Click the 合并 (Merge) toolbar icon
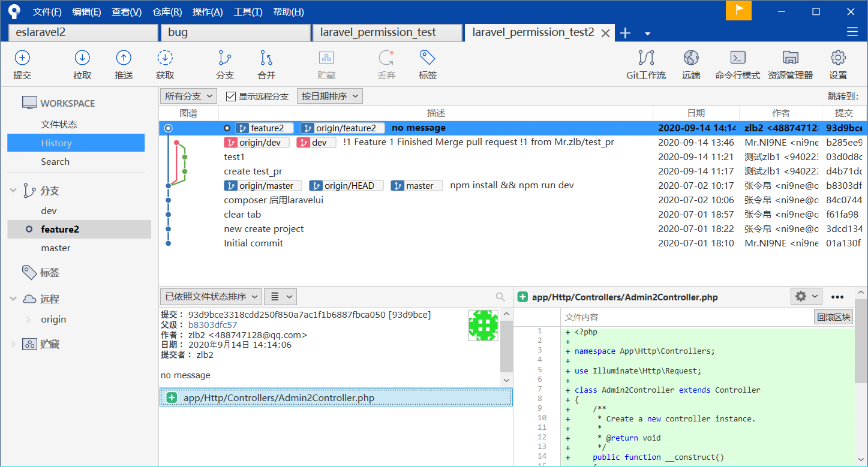The height and width of the screenshot is (467, 868). 266,58
